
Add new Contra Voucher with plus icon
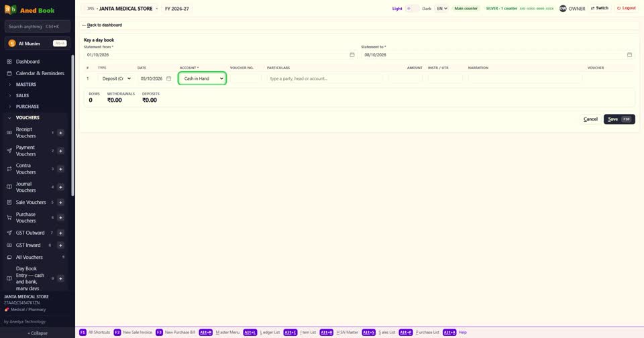point(60,169)
